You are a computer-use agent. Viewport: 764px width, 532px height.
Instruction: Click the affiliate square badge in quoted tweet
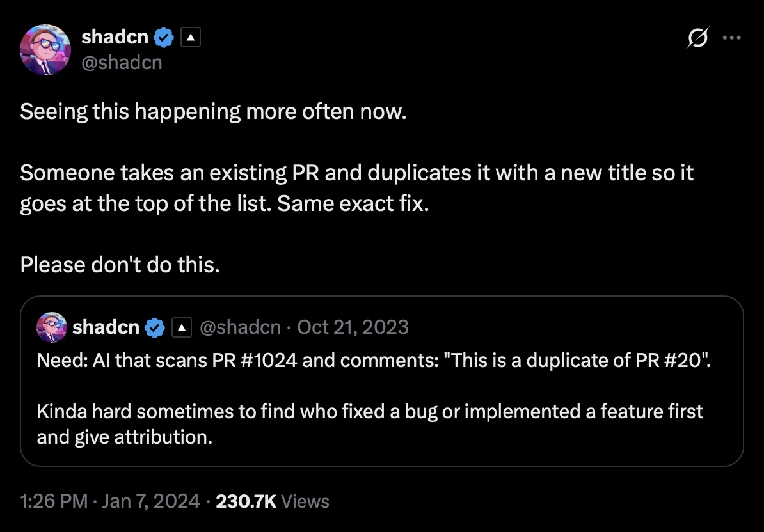181,327
